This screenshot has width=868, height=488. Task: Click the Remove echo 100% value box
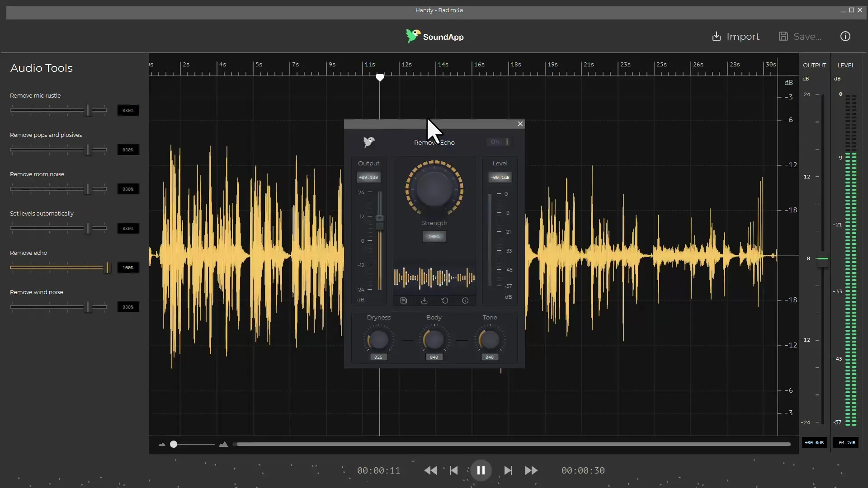[128, 267]
